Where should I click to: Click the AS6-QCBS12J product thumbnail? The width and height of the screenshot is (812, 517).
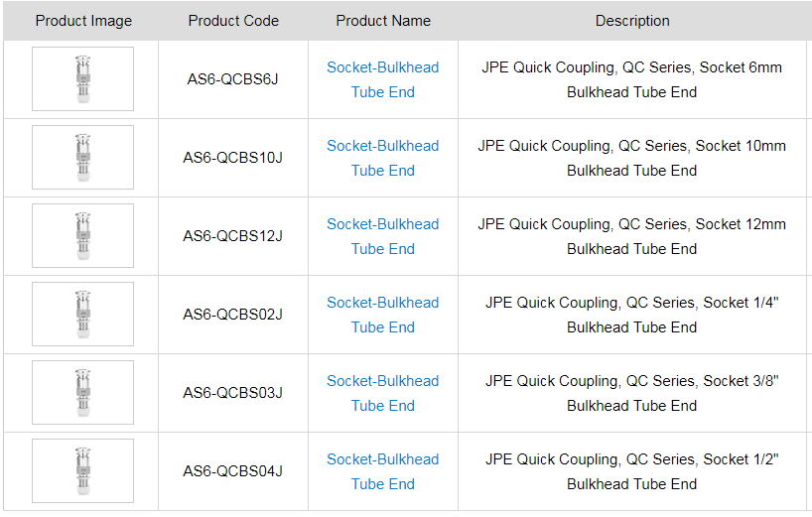point(82,236)
